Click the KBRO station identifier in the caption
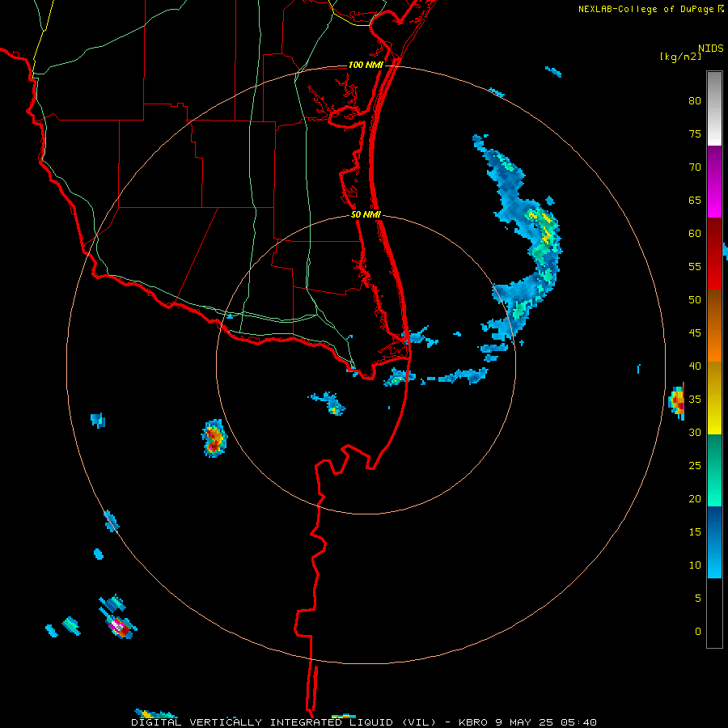The image size is (728, 728). coord(474,722)
